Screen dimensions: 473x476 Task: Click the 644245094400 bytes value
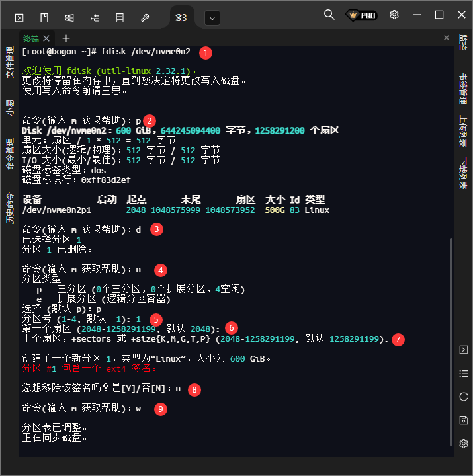click(x=190, y=130)
